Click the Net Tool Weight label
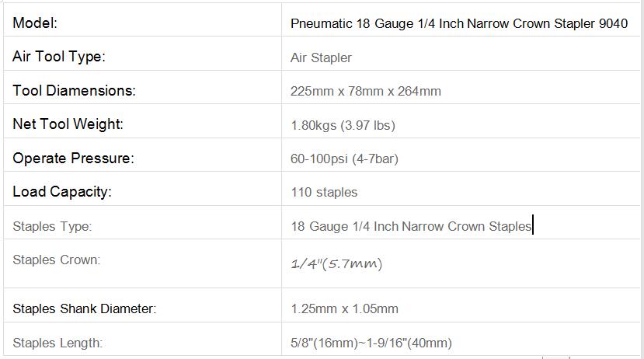The width and height of the screenshot is (644, 359). [x=68, y=124]
